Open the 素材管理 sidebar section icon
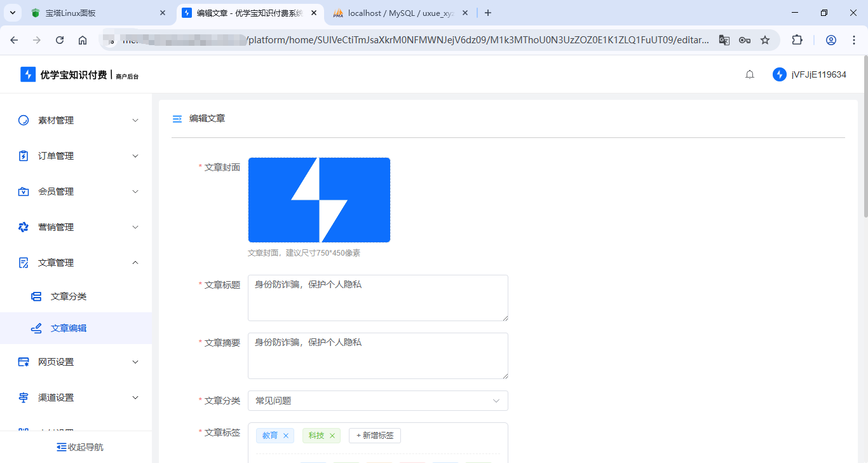This screenshot has width=868, height=463. click(23, 120)
